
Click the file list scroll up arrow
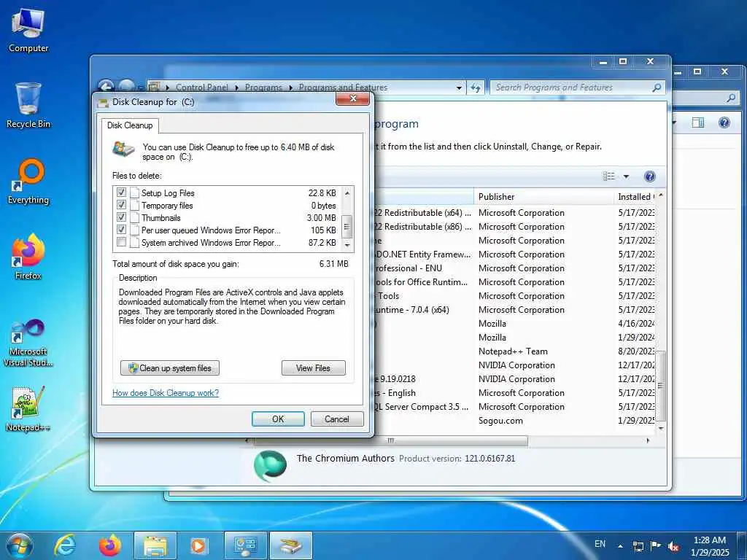347,192
